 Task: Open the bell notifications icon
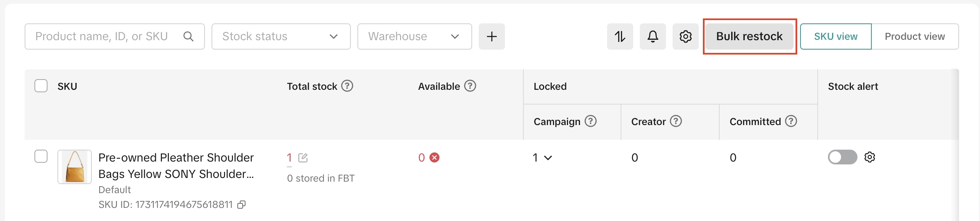(x=653, y=36)
